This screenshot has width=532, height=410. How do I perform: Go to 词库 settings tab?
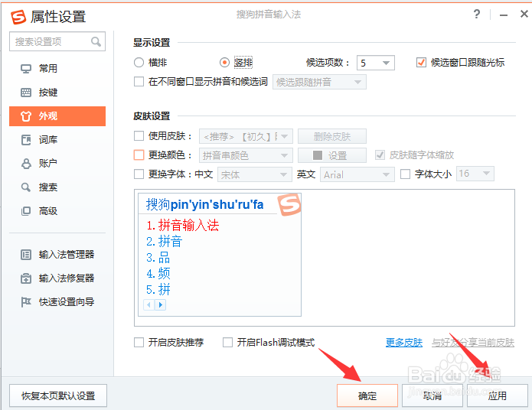point(57,140)
